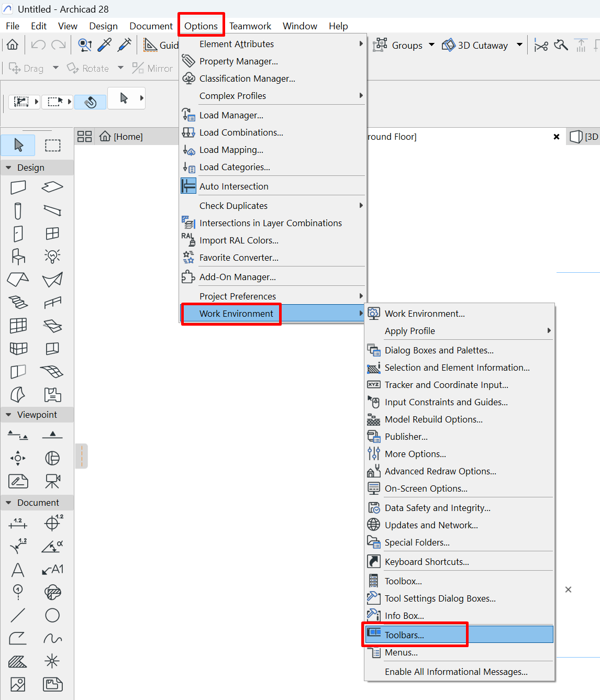Open the Groups dropdown arrow

431,45
